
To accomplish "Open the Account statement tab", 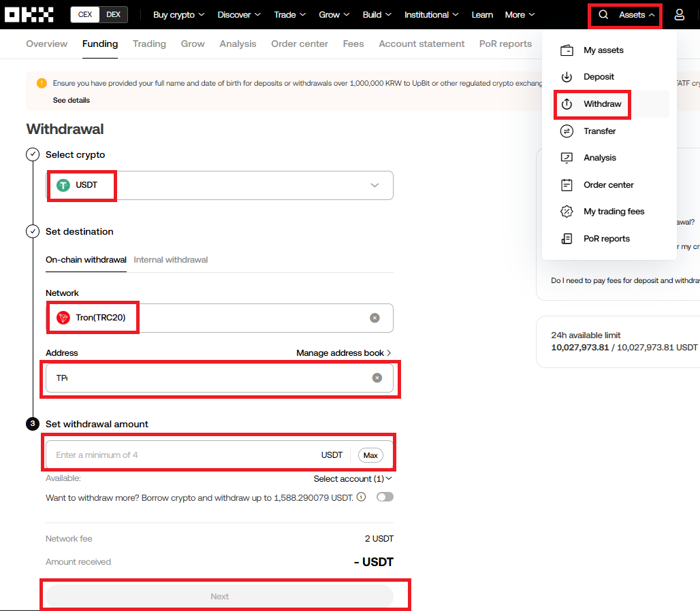I will (422, 44).
